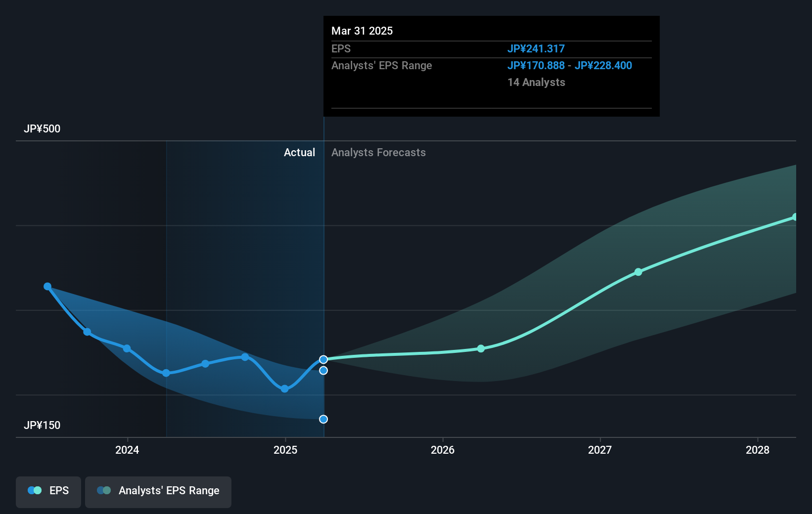Select the forecast EPS point after 2028

pos(795,217)
